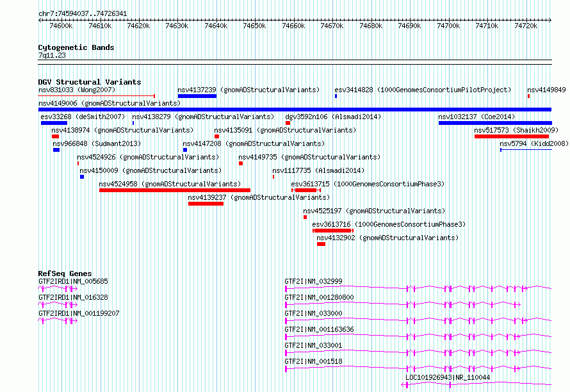Click the Cytogenetic Bands track title
570x392 pixels.
tap(76, 47)
